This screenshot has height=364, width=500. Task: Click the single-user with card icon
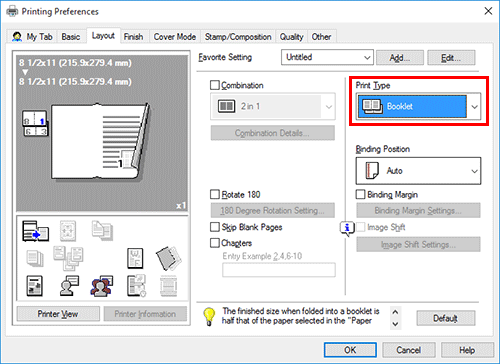[x=69, y=286]
